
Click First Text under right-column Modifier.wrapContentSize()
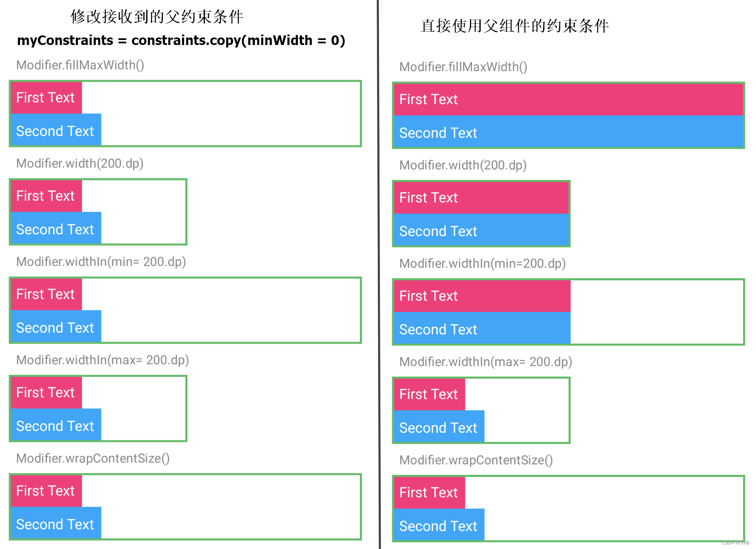[x=429, y=492]
